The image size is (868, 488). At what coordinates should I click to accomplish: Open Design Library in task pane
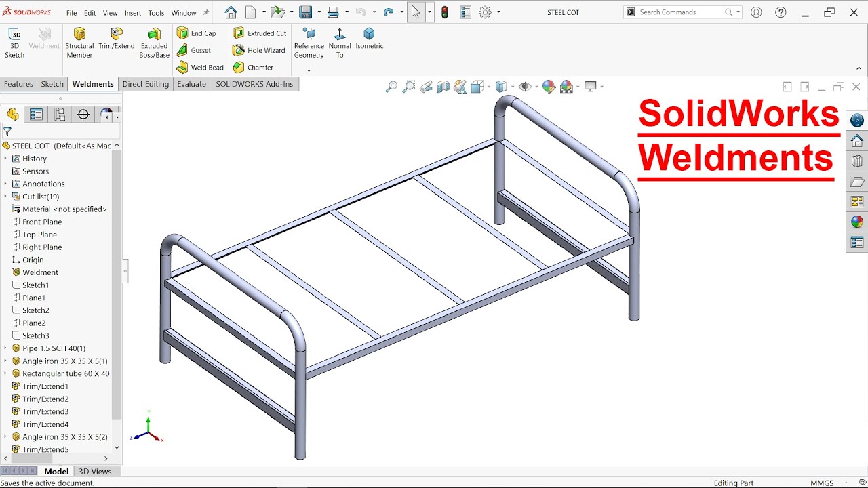pos(857,161)
